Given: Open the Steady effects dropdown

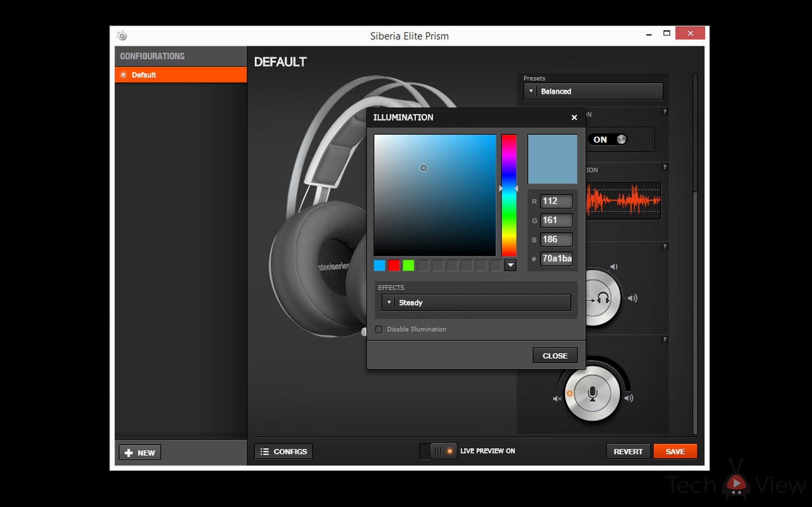Looking at the screenshot, I should [x=476, y=303].
